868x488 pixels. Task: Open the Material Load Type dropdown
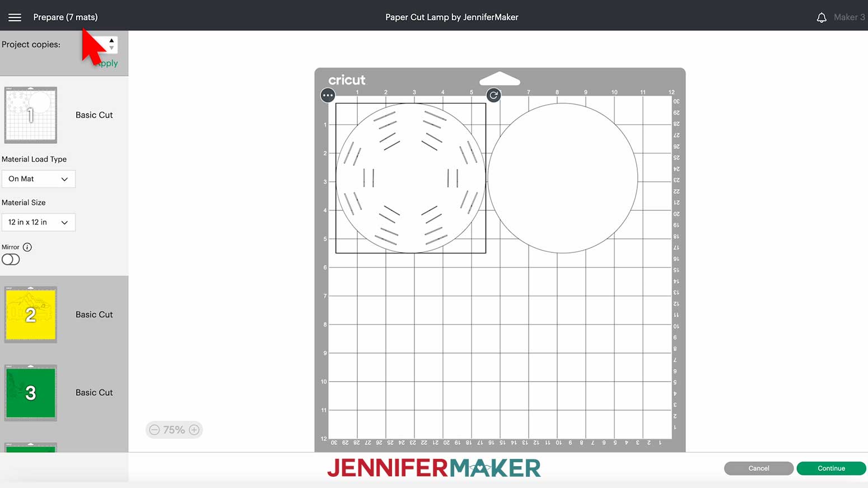tap(38, 179)
